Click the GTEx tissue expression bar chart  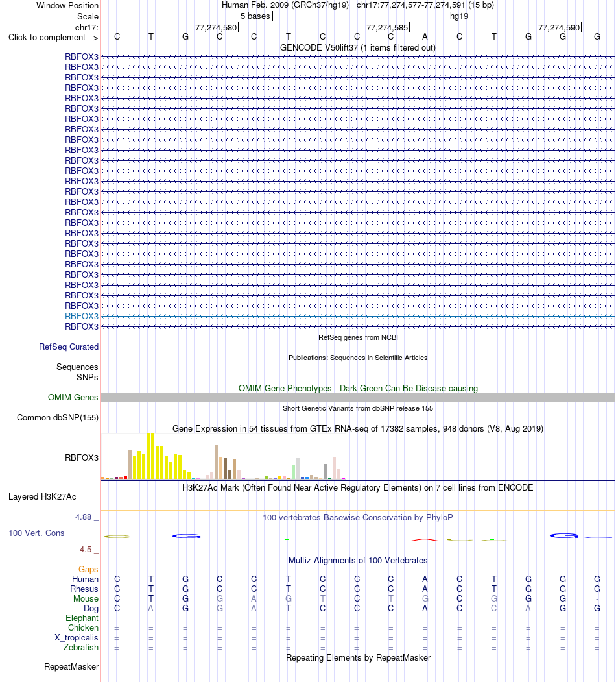[x=223, y=456]
